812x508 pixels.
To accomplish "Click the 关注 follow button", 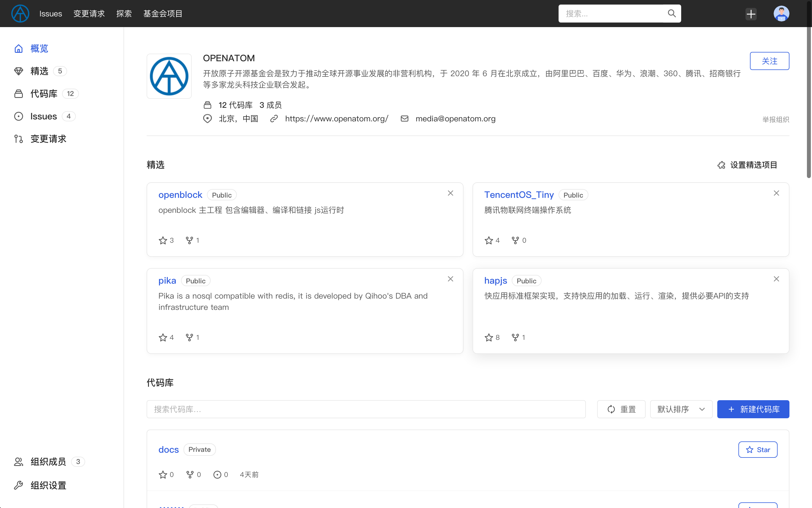I will click(769, 61).
